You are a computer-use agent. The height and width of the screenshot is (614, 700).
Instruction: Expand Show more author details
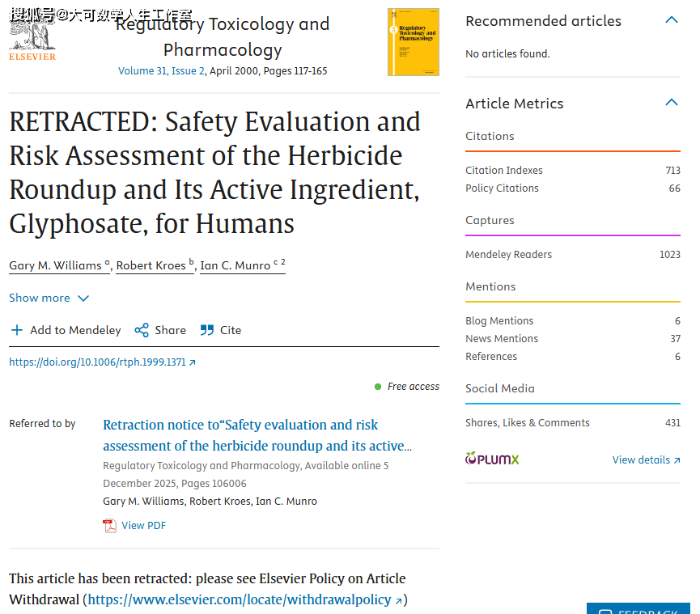tap(49, 298)
